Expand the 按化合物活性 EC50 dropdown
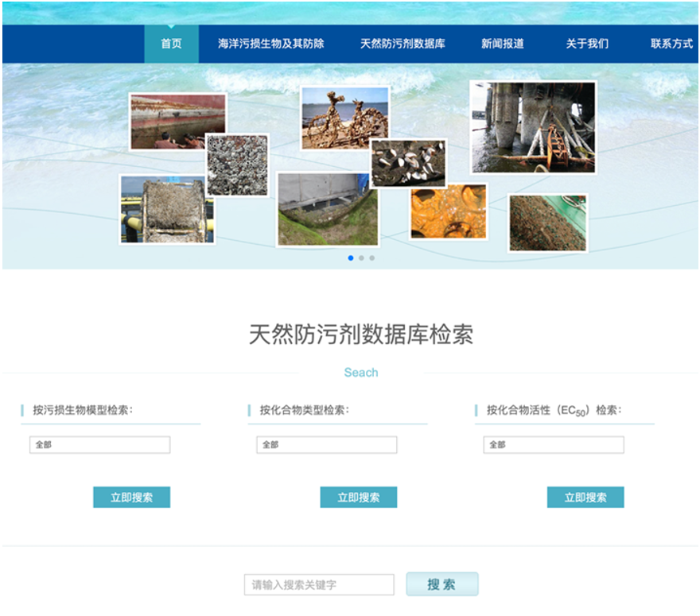 point(553,445)
